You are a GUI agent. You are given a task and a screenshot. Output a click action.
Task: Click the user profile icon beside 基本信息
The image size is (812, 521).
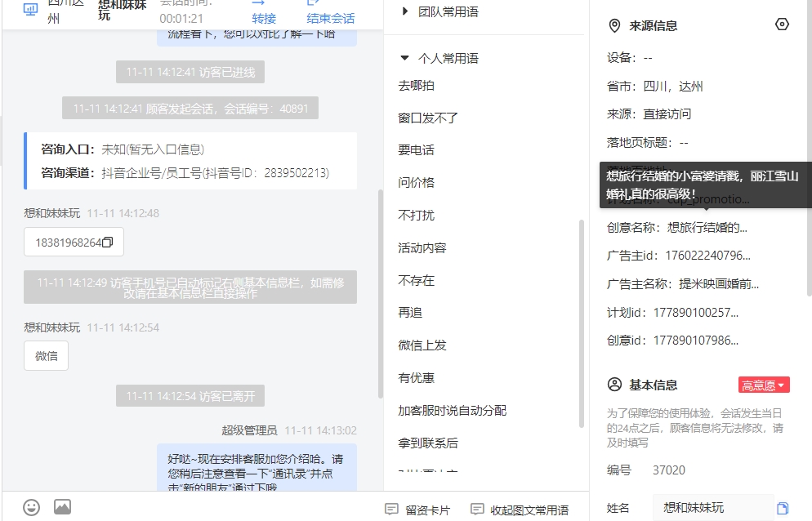pyautogui.click(x=614, y=385)
